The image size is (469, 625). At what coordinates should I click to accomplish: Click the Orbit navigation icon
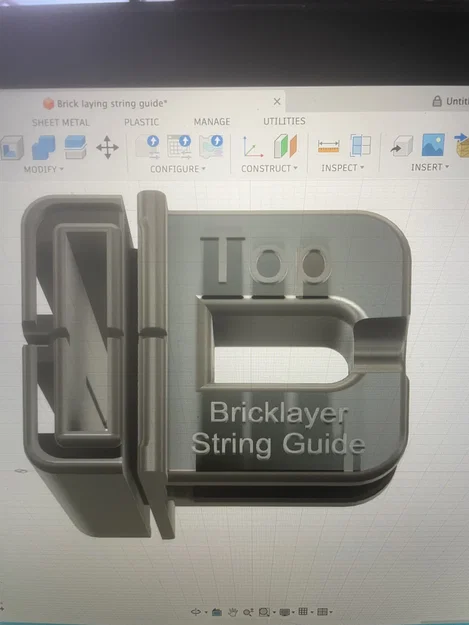point(196,611)
